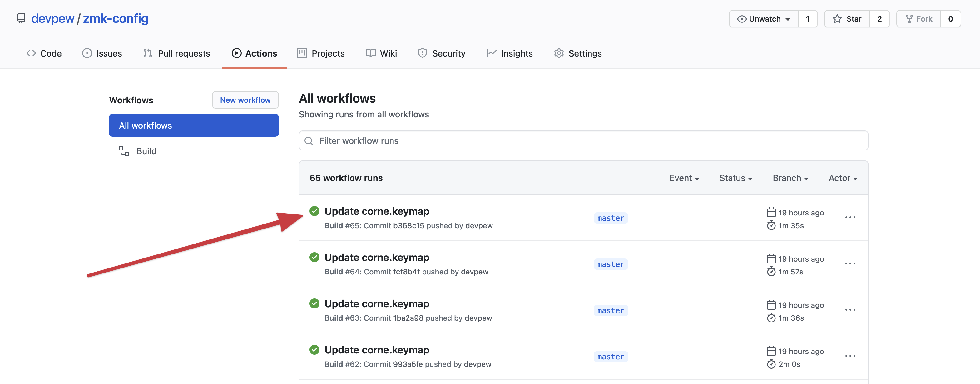980x384 pixels.
Task: Click search magnifier icon in filter box
Action: (x=309, y=141)
